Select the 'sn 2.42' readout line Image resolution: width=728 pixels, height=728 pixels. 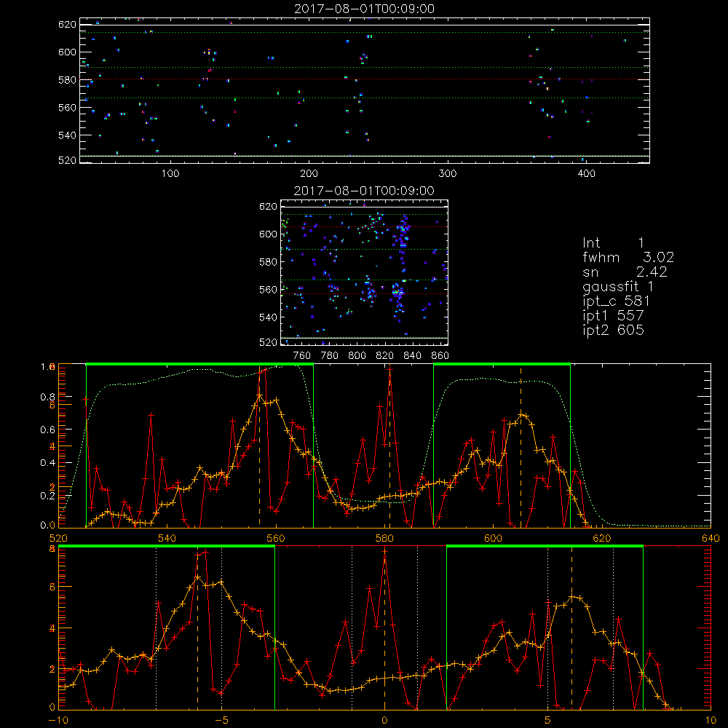[x=625, y=272]
